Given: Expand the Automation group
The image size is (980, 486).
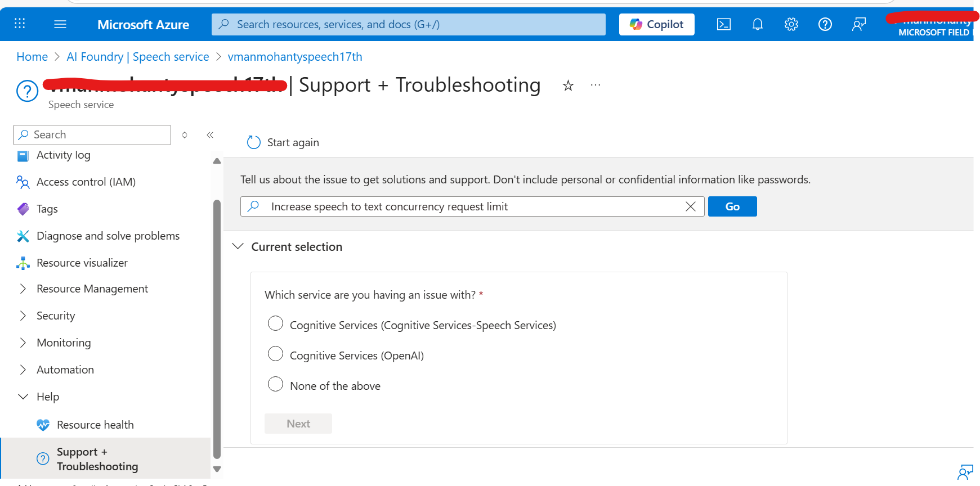Looking at the screenshot, I should tap(23, 370).
